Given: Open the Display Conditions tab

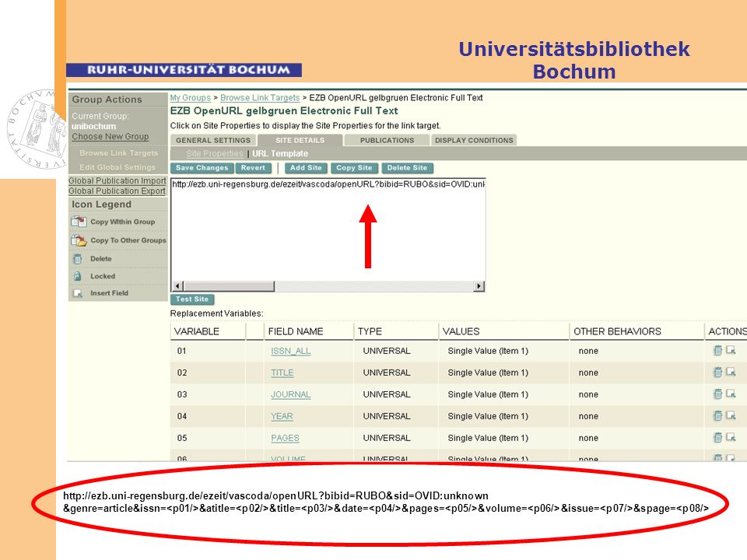Looking at the screenshot, I should [474, 141].
